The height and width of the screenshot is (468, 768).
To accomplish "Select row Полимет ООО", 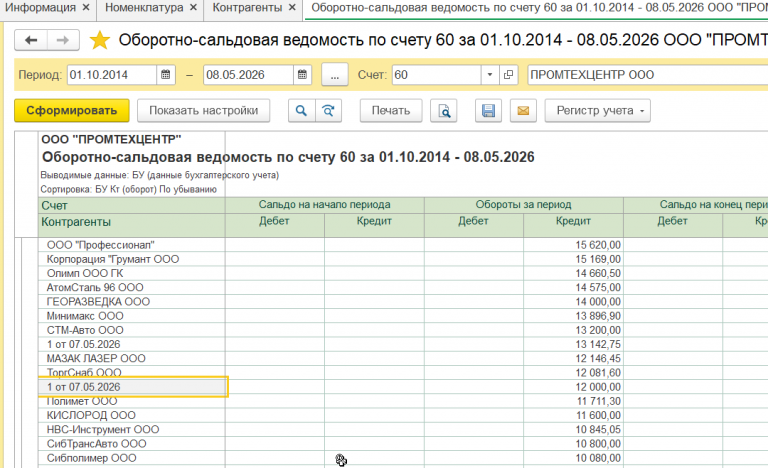I will click(x=82, y=401).
